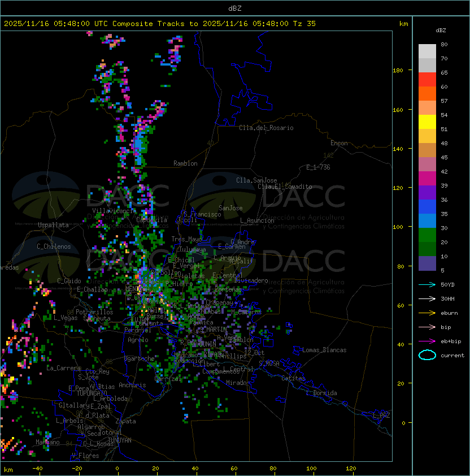The height and width of the screenshot is (476, 470).
Task: Click the 'Anchoris' map label
Action: (x=132, y=385)
